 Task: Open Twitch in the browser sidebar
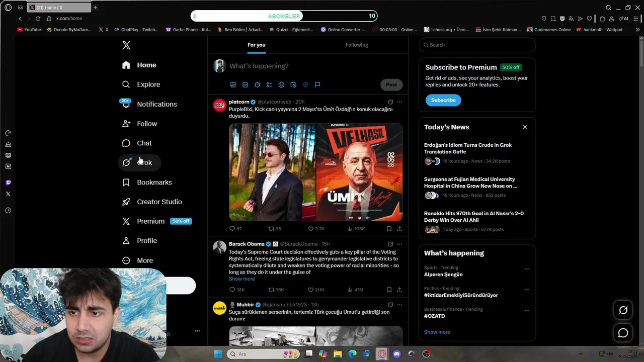click(8, 183)
